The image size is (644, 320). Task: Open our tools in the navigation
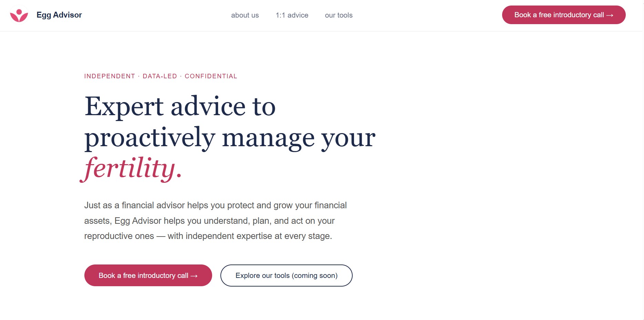pos(339,15)
